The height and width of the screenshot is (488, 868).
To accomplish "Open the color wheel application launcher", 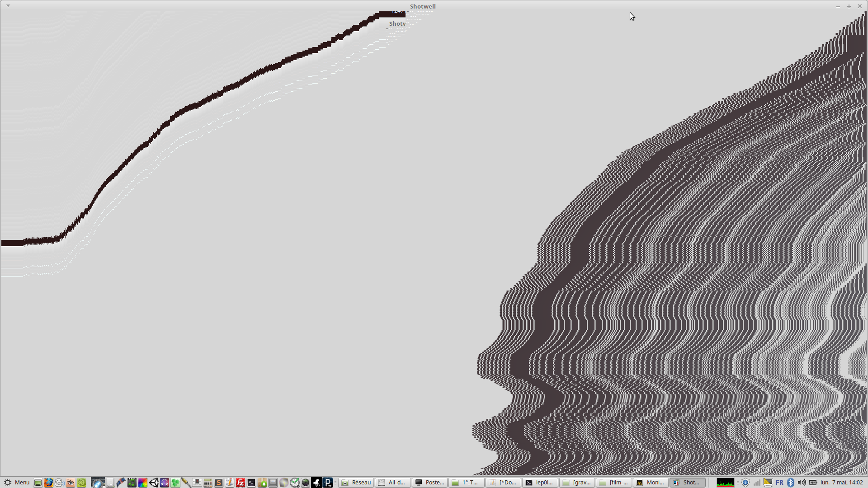I will tap(143, 483).
